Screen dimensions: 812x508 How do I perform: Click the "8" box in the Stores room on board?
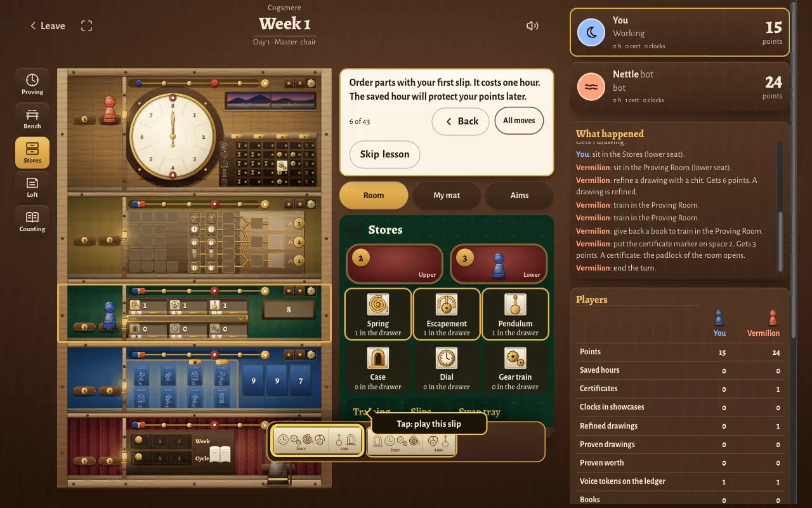289,310
